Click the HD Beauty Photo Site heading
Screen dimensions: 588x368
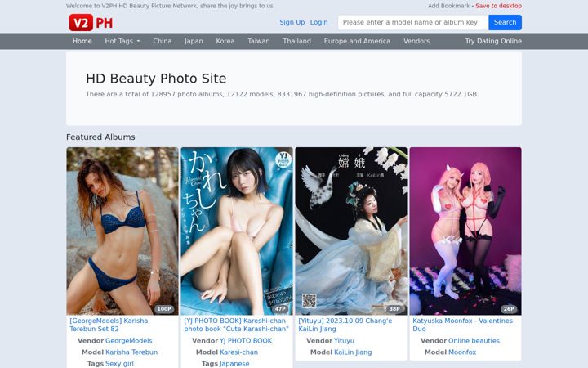point(156,79)
